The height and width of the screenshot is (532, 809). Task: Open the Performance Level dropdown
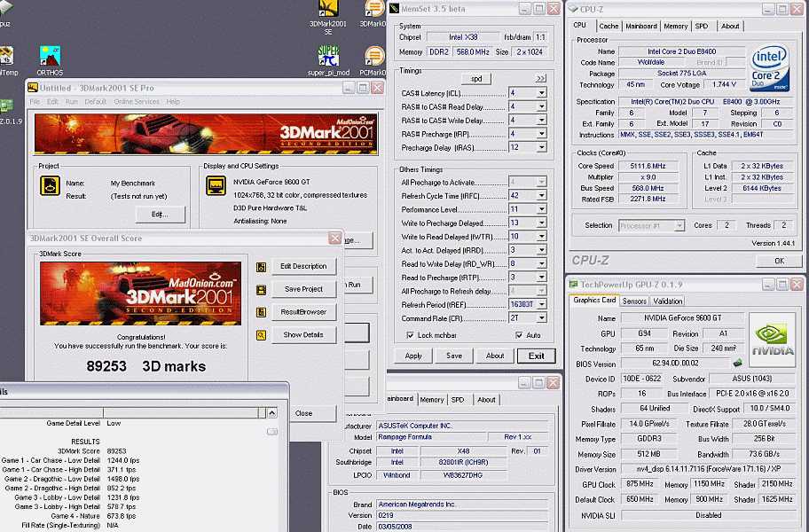tap(541, 209)
